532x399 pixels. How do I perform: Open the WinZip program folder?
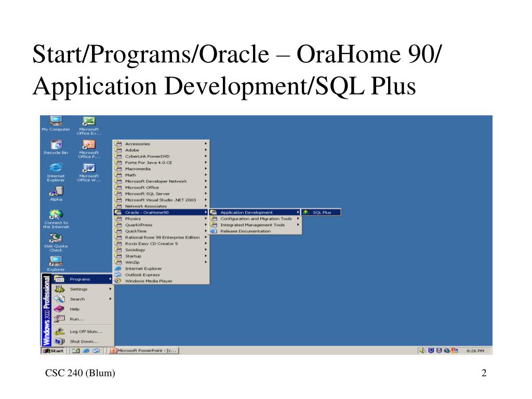point(161,262)
